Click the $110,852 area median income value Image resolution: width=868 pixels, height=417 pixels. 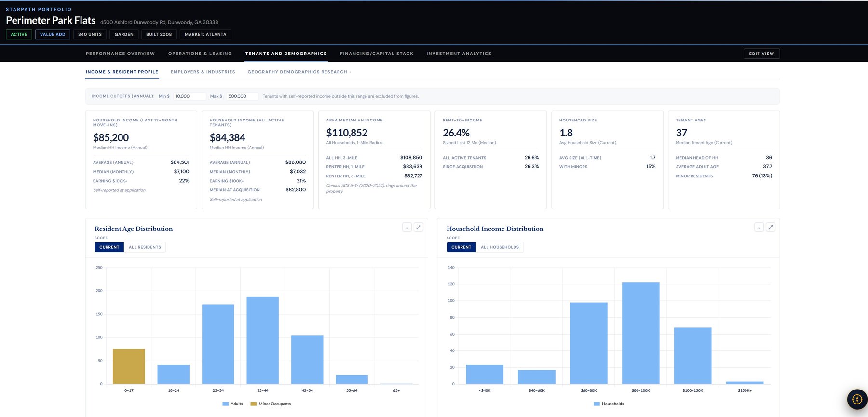pyautogui.click(x=347, y=133)
